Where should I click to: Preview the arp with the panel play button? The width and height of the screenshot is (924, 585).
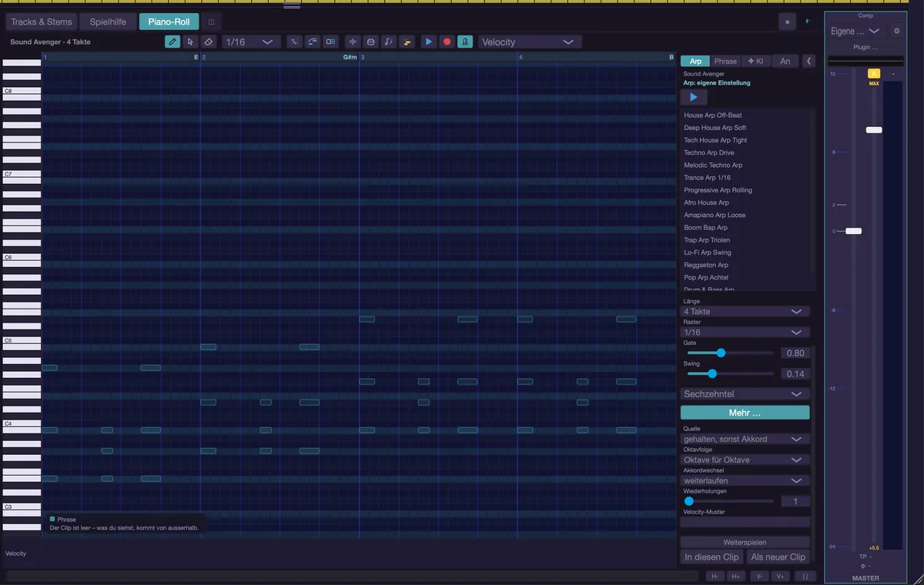[x=694, y=97]
